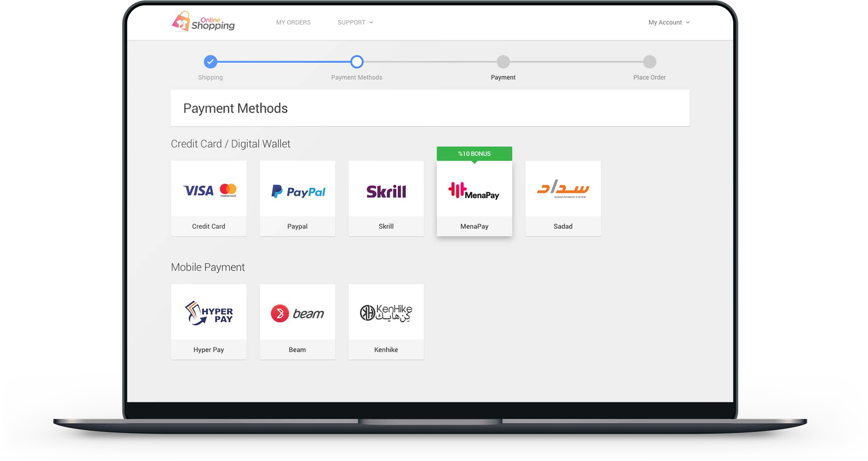Click the MenaPay card label

(x=474, y=226)
